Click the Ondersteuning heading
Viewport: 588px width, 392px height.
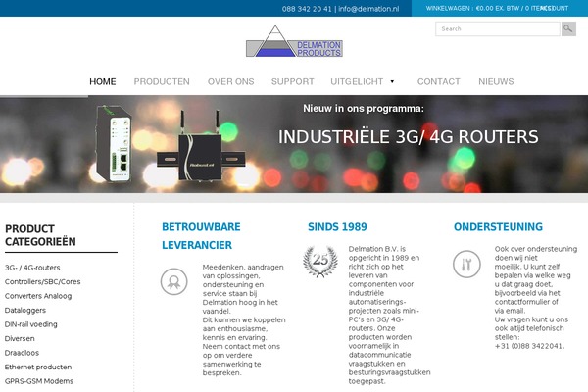coord(498,227)
